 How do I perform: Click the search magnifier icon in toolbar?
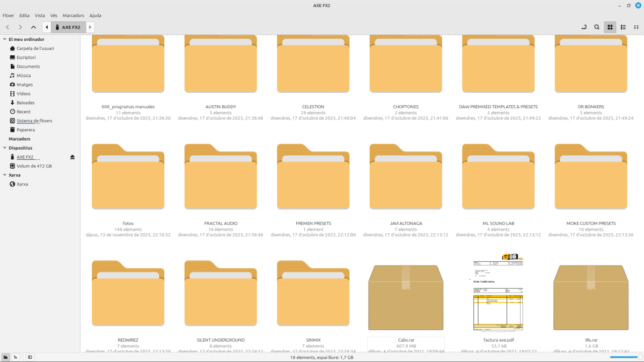(x=597, y=27)
